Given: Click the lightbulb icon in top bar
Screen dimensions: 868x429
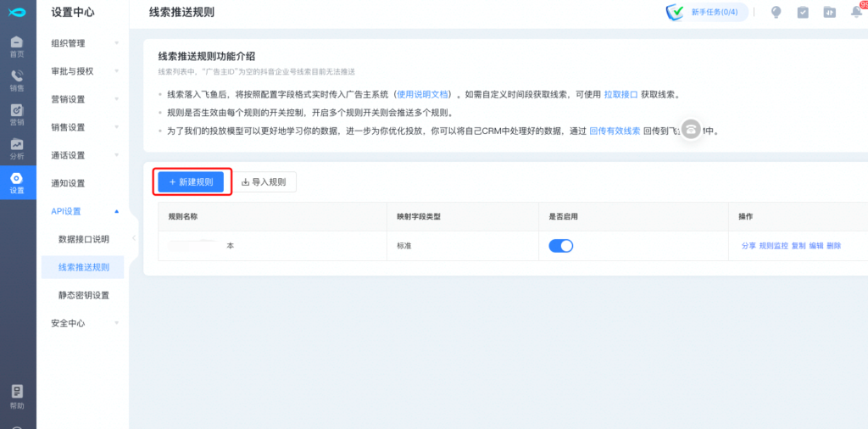Looking at the screenshot, I should [775, 12].
